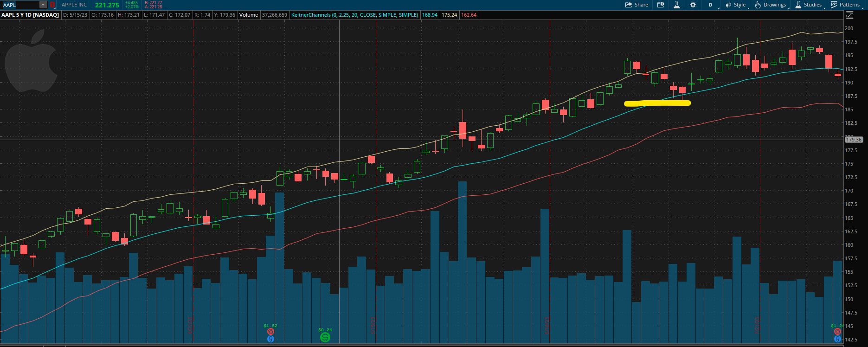868x347 pixels.
Task: Open the Patterns menu
Action: pos(845,5)
